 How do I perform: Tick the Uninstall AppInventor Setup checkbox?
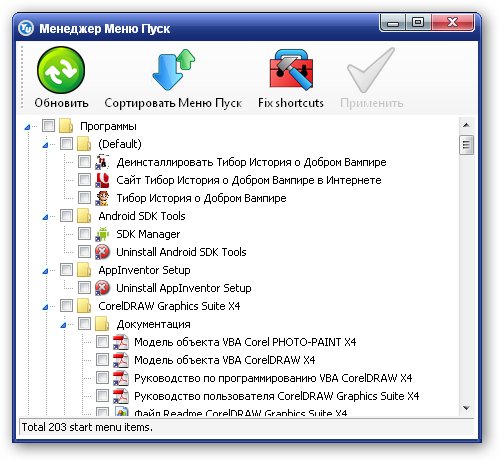84,288
